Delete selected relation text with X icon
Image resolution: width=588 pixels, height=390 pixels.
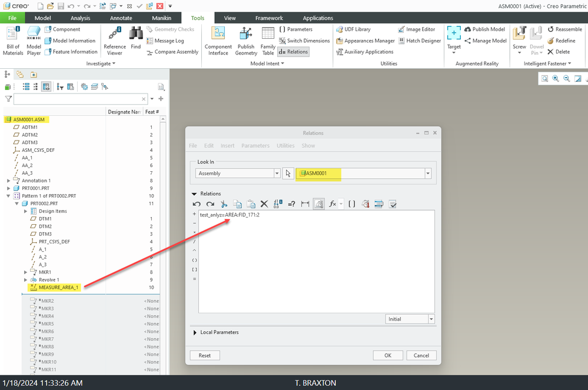point(264,204)
